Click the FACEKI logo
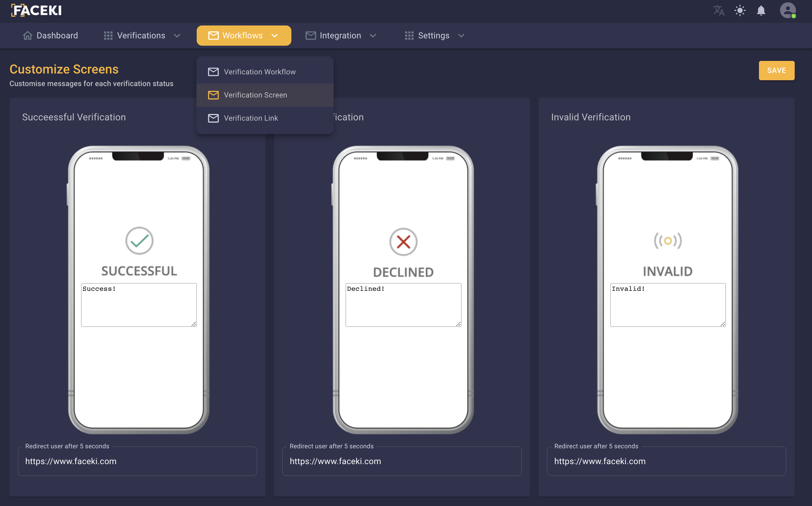Image resolution: width=812 pixels, height=506 pixels. (x=36, y=10)
